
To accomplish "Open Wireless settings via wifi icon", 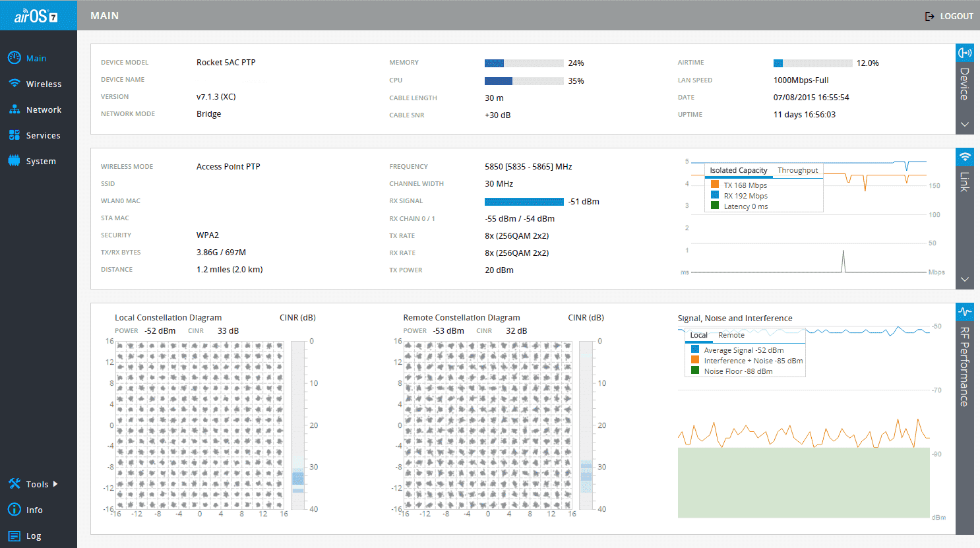I will click(x=14, y=84).
